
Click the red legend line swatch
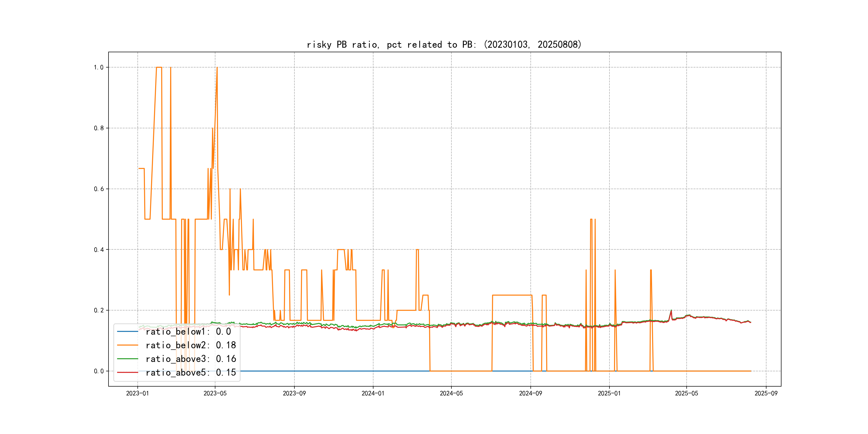coord(127,372)
